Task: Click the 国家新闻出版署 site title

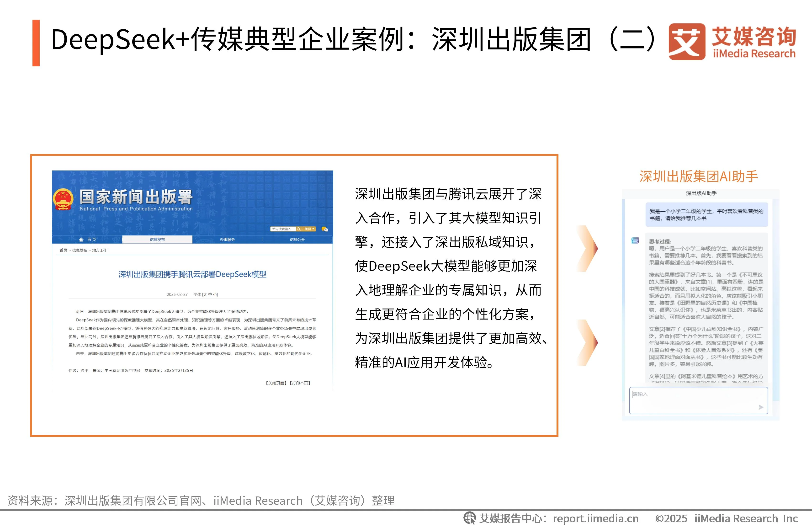Action: tap(136, 197)
